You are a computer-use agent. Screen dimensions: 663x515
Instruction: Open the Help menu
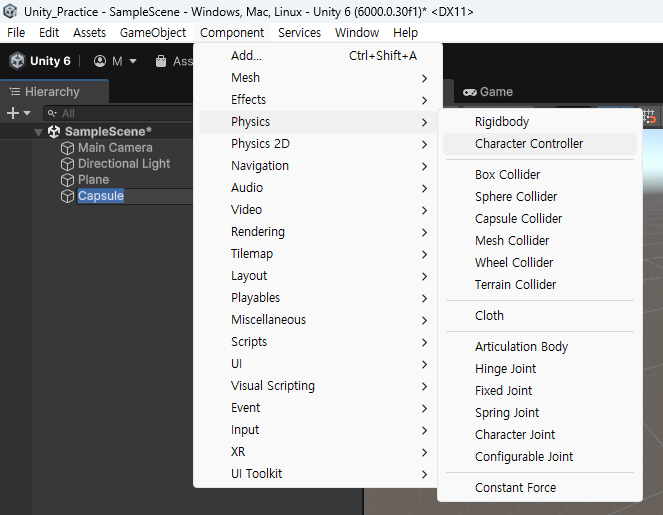click(x=405, y=33)
